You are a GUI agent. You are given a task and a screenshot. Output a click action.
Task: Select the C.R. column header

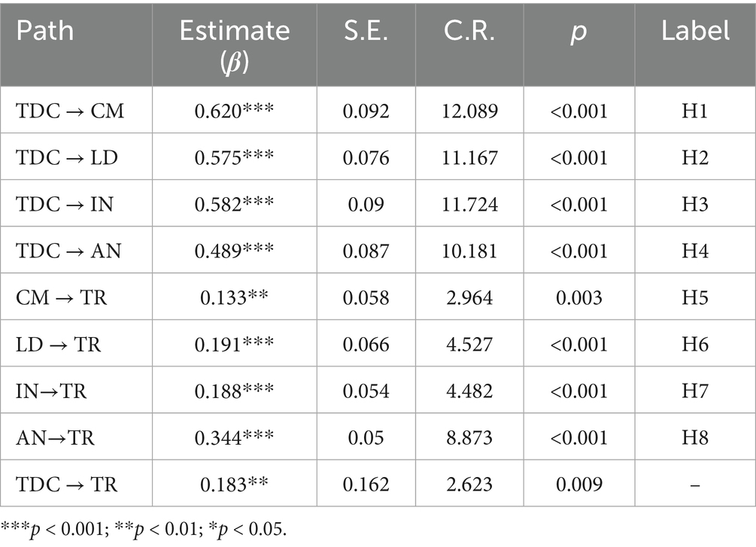click(470, 30)
